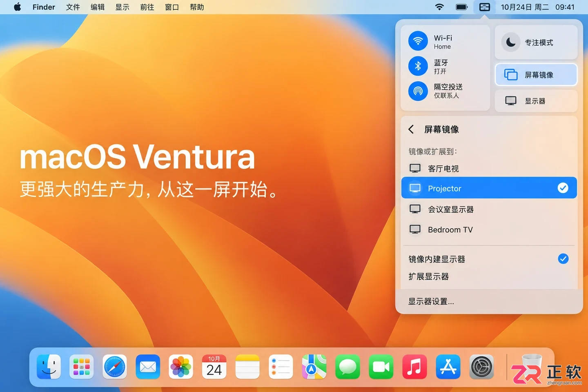The height and width of the screenshot is (392, 588).
Task: Click the 蓝牙 打开 label
Action: pos(441,67)
